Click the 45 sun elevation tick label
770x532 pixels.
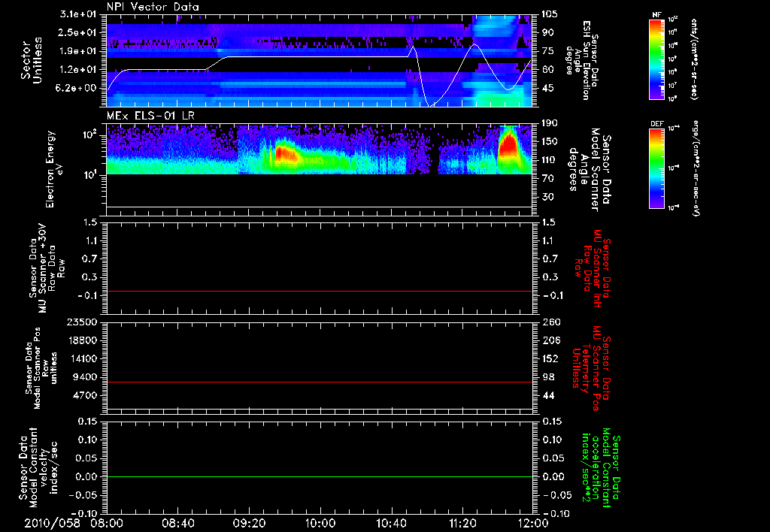547,89
